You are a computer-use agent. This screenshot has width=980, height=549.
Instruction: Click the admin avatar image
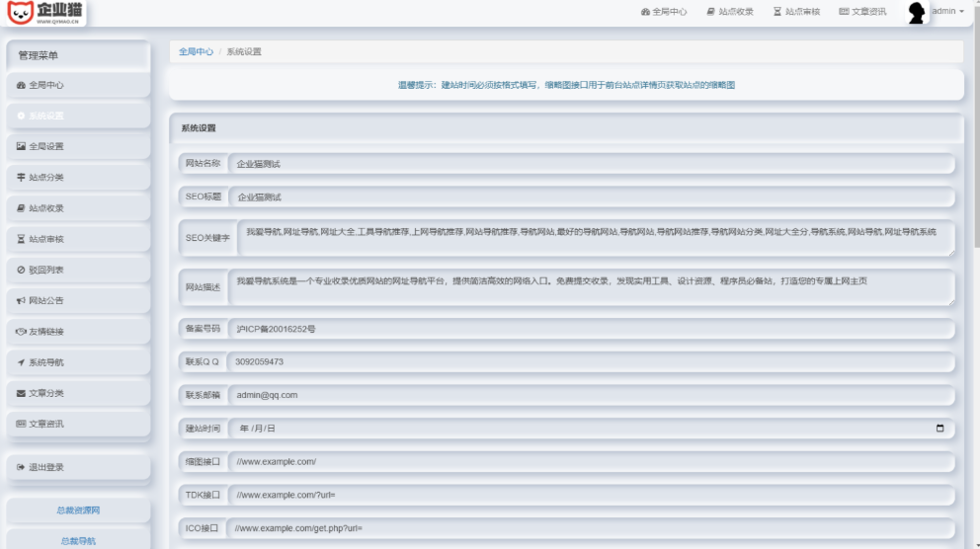916,13
